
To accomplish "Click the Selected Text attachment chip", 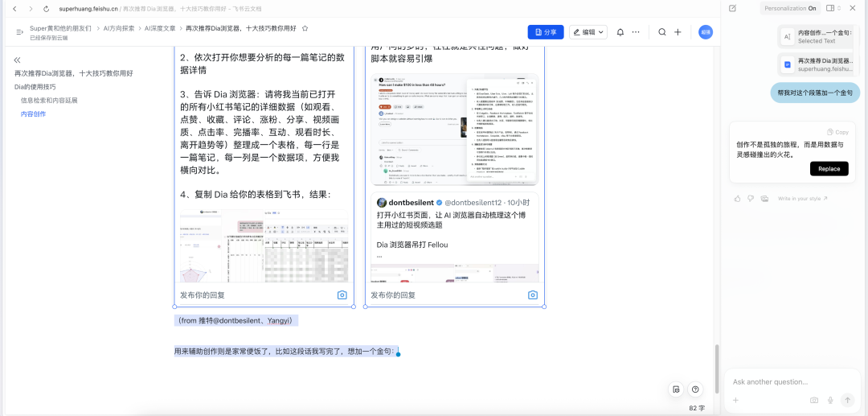I will 820,36.
